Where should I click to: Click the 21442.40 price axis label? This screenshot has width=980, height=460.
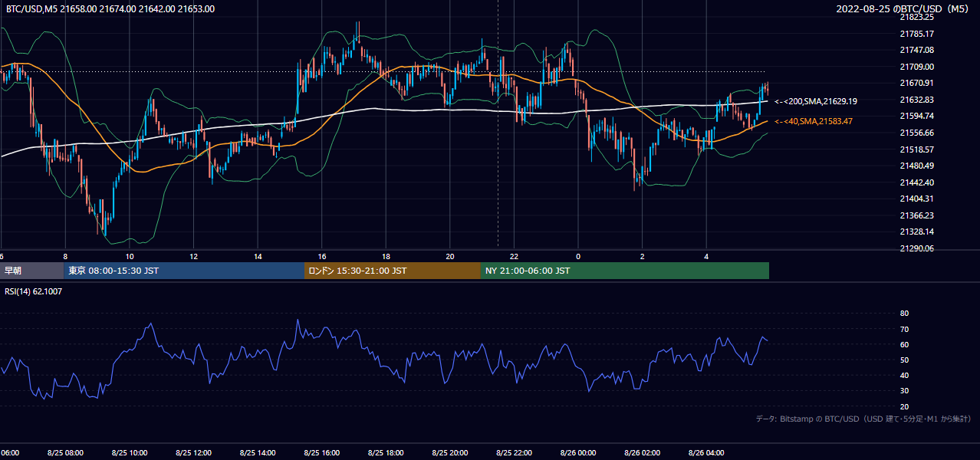click(916, 182)
